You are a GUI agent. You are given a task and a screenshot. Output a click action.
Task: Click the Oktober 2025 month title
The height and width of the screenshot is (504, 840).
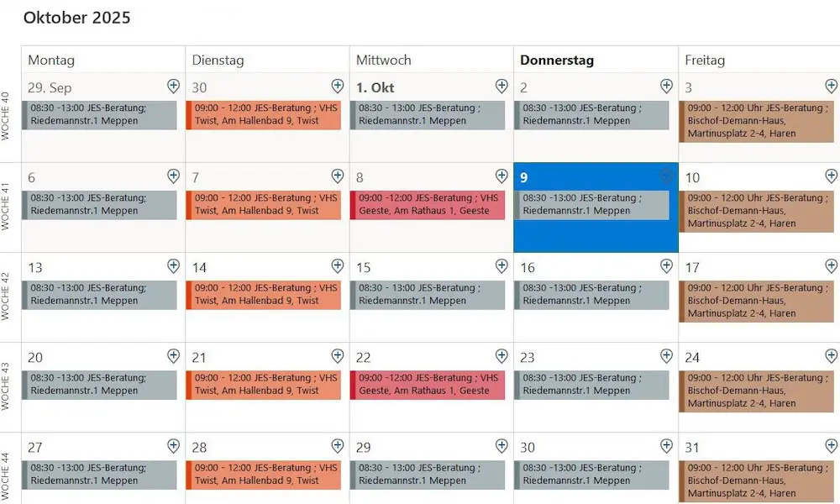tap(77, 17)
